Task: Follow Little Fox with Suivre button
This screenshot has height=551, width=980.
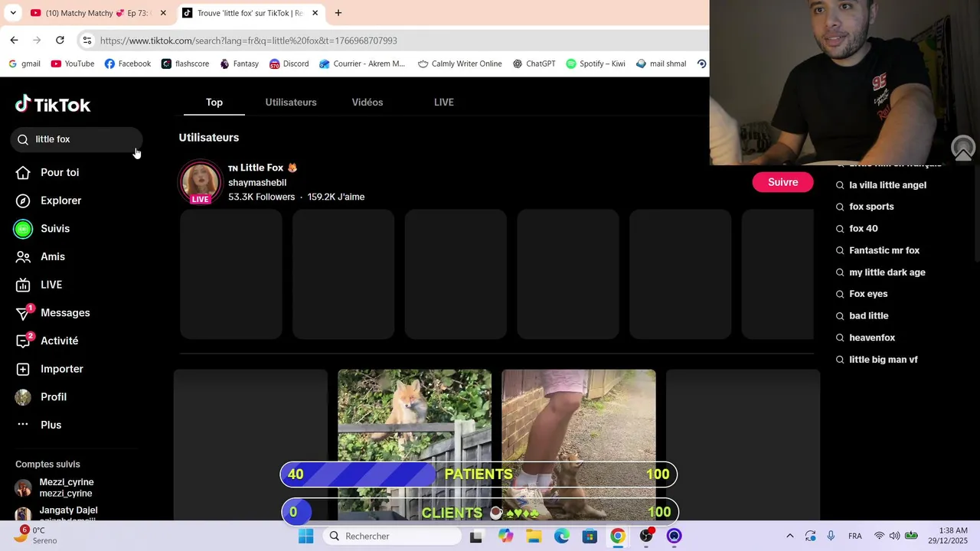Action: click(x=782, y=182)
